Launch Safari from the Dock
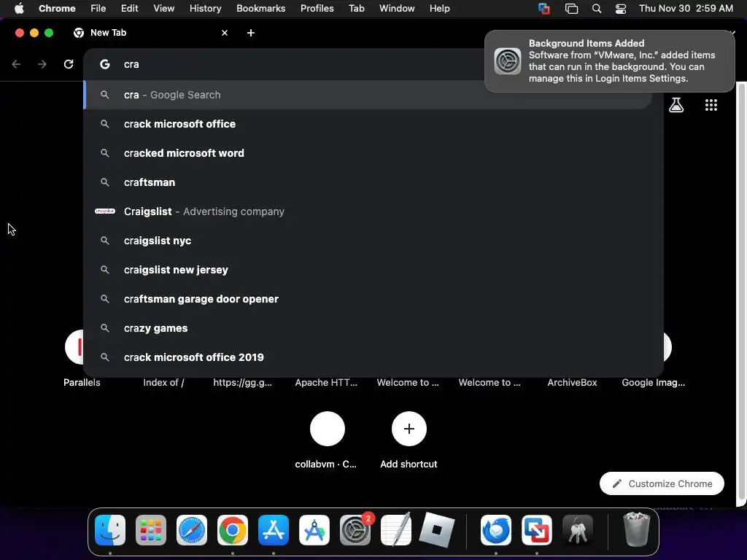 [x=192, y=530]
